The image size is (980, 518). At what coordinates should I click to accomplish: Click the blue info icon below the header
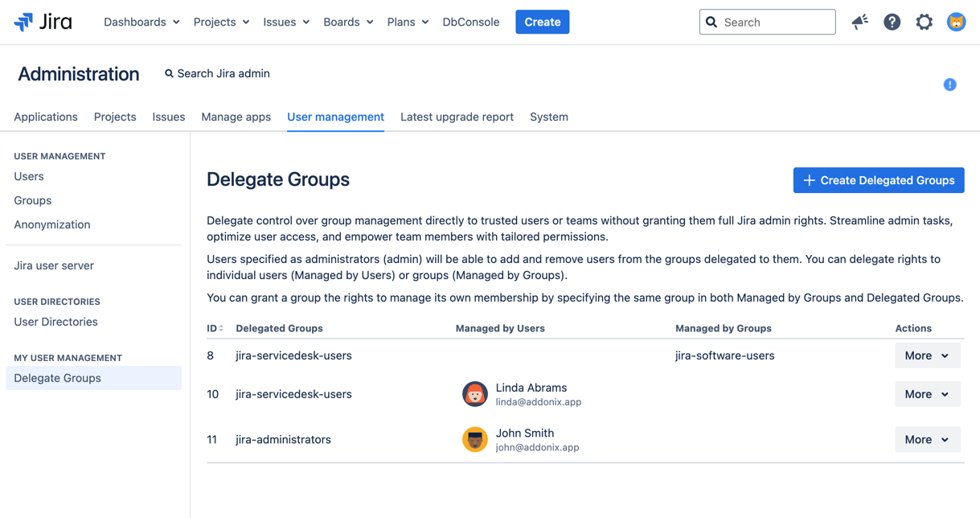pos(949,84)
